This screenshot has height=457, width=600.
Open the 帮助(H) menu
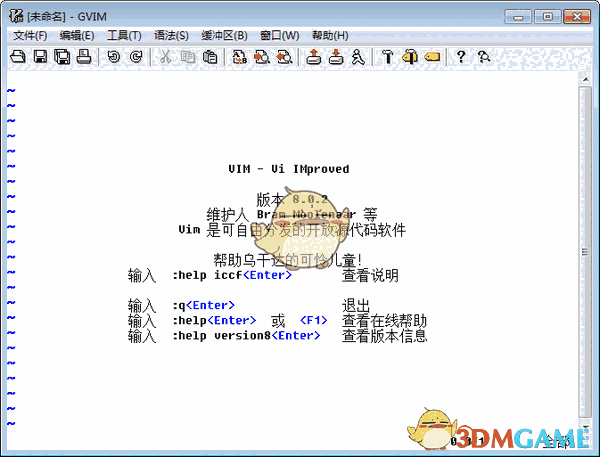click(330, 36)
